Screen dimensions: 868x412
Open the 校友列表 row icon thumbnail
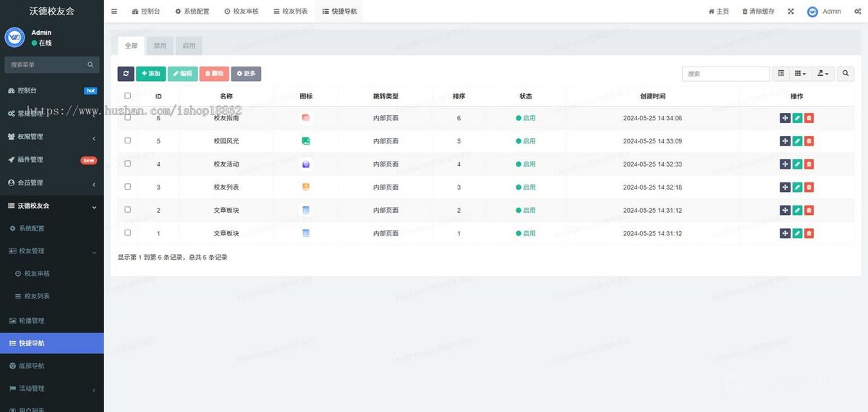306,188
